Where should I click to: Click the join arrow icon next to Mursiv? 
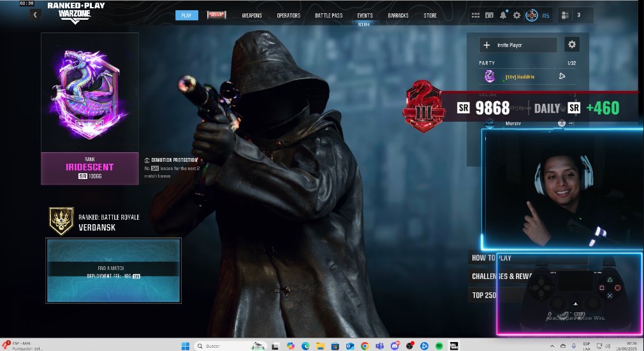coord(571,123)
